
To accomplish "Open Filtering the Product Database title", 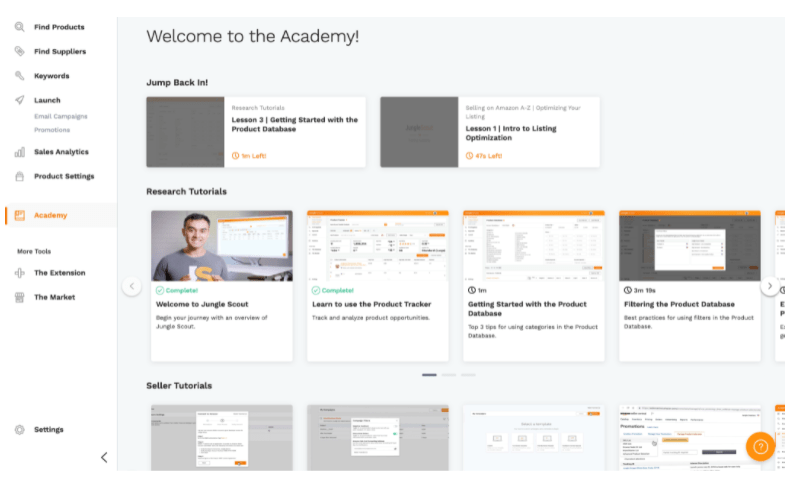I will [x=679, y=304].
